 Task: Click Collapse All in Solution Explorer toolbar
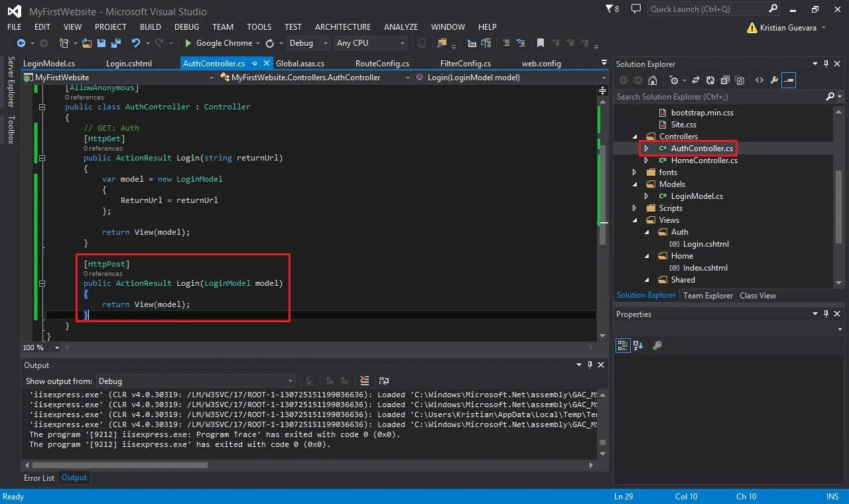[x=725, y=80]
